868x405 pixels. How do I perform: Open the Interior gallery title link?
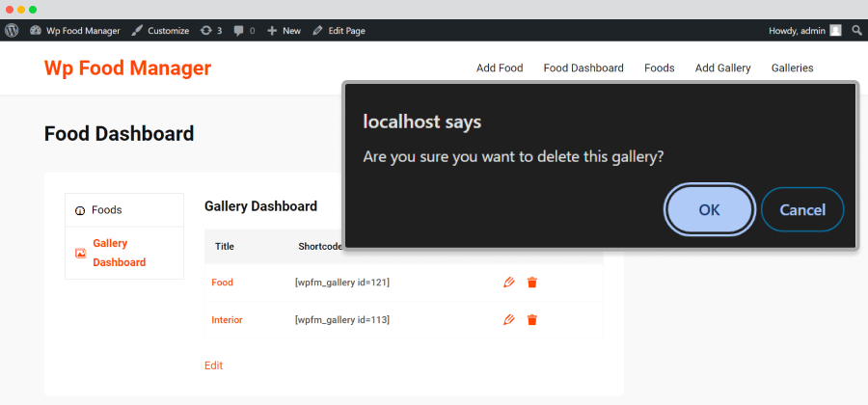click(227, 320)
